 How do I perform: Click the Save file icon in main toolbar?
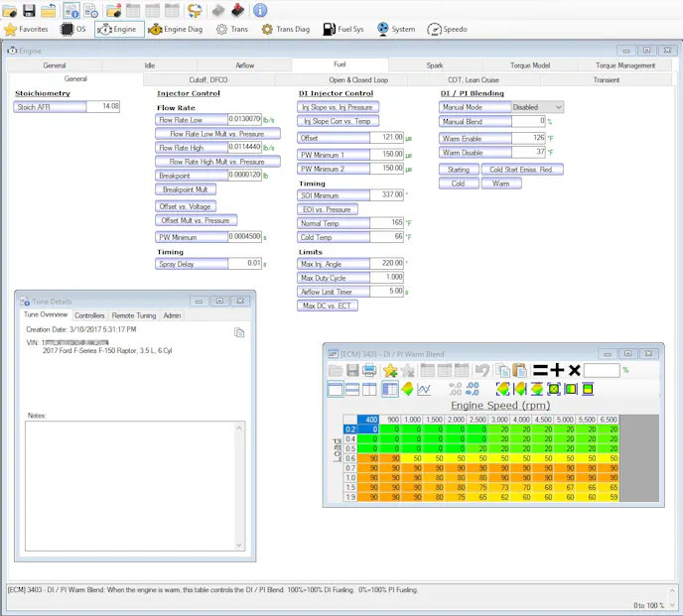coord(29,10)
